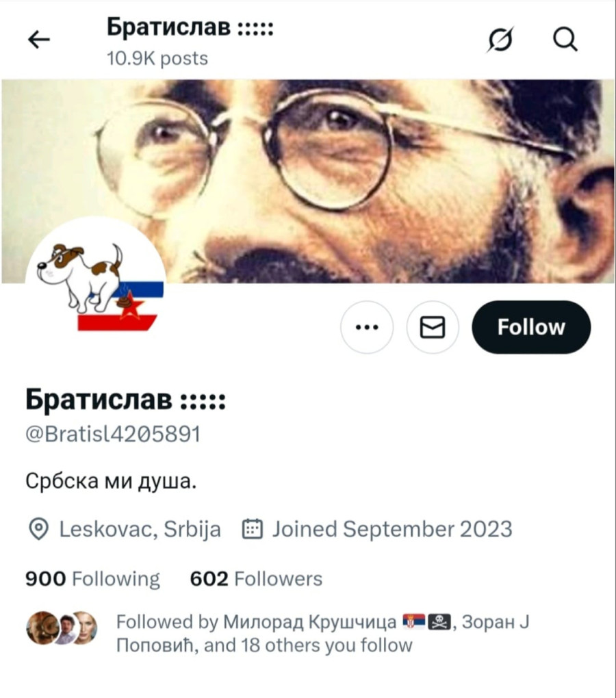This screenshot has height=698, width=616.
Task: Open search from the profile header
Action: pyautogui.click(x=564, y=40)
